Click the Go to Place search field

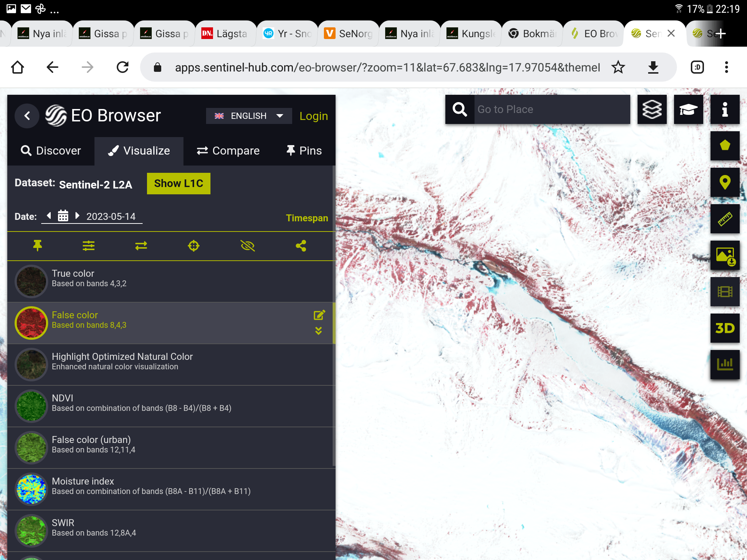(552, 109)
